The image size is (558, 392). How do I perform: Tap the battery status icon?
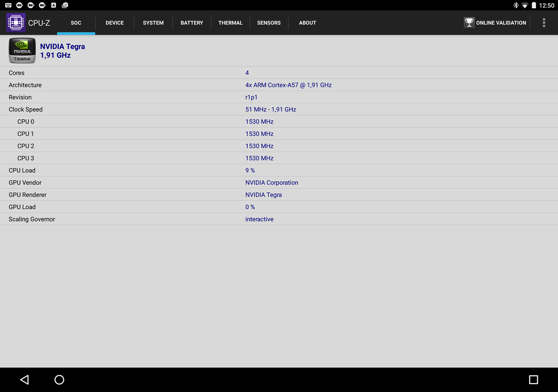(534, 5)
